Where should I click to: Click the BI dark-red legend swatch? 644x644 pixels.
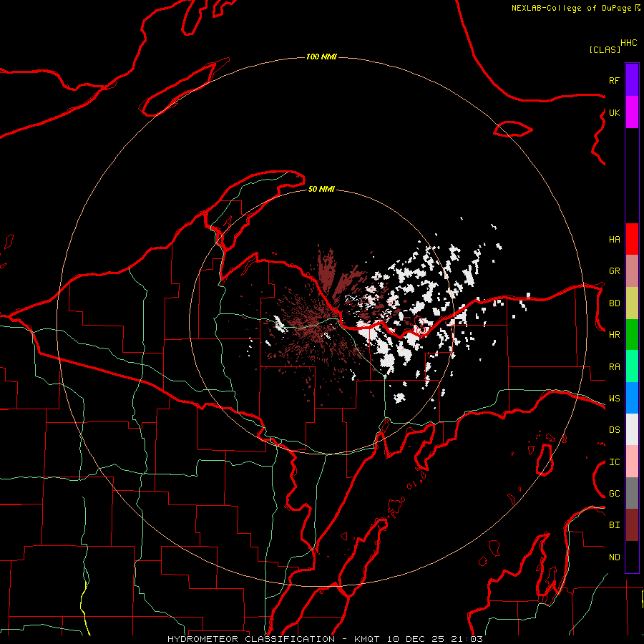pyautogui.click(x=632, y=525)
